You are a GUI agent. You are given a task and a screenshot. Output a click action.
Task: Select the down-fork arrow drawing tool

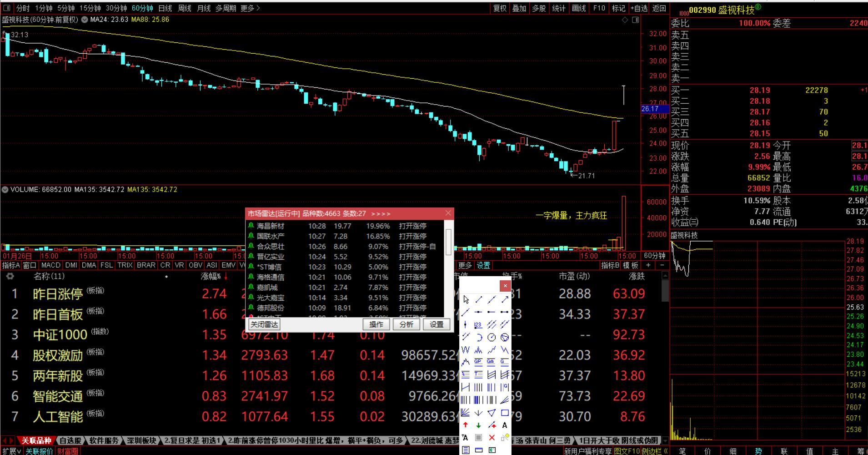478,413
